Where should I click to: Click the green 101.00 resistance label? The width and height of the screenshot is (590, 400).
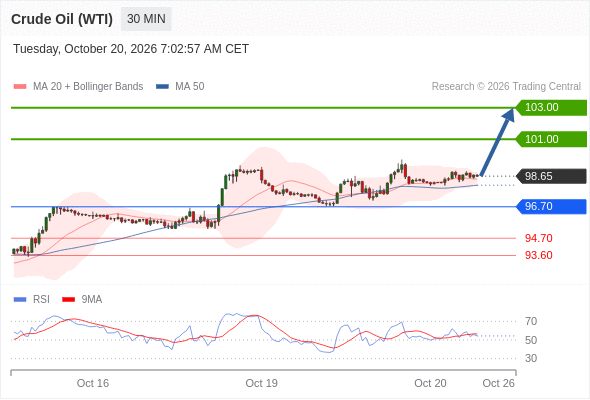[x=551, y=139]
